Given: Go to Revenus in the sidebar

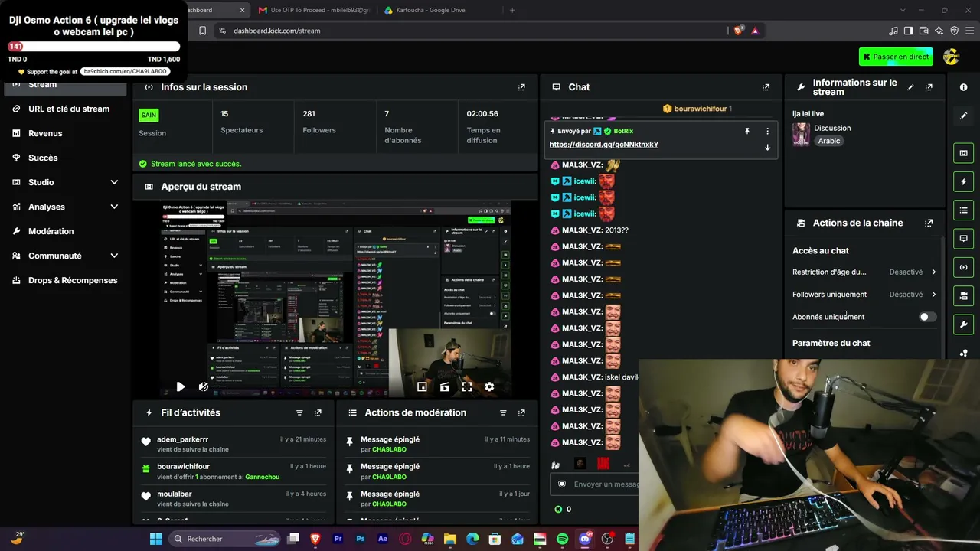Looking at the screenshot, I should tap(65, 133).
